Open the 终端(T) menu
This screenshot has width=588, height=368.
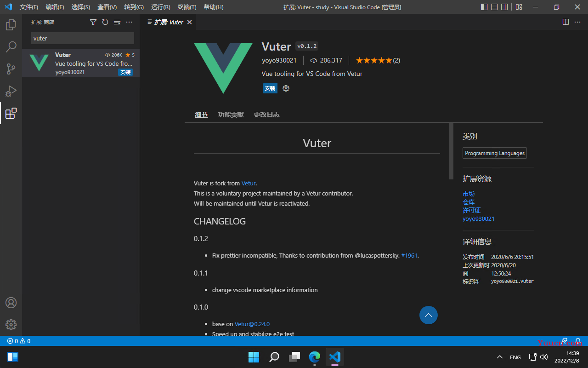[x=187, y=7]
